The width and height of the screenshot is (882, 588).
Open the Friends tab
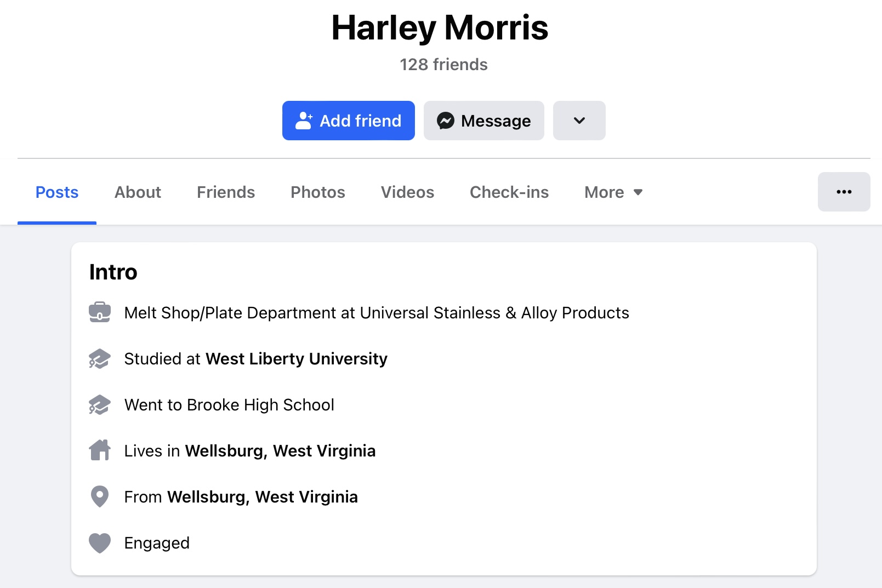click(226, 192)
